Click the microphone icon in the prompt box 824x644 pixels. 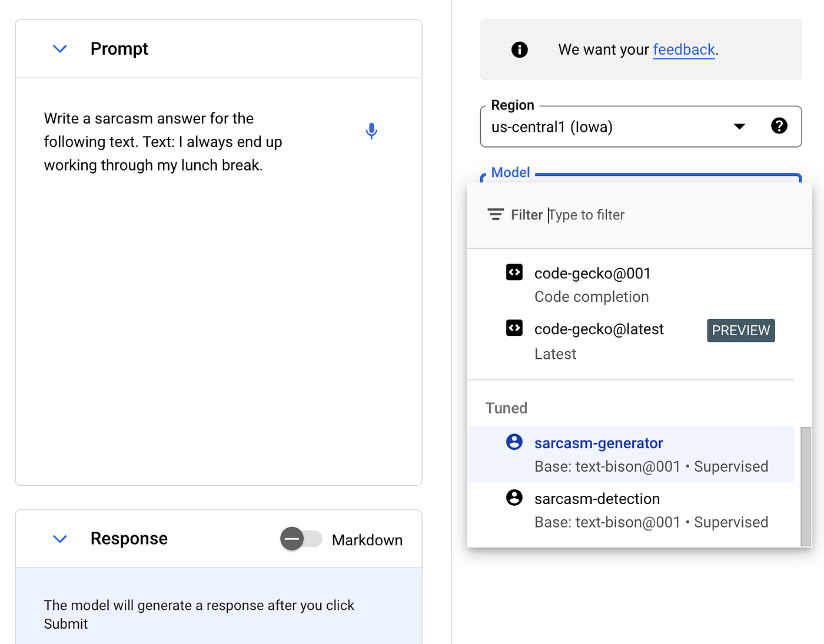(371, 131)
